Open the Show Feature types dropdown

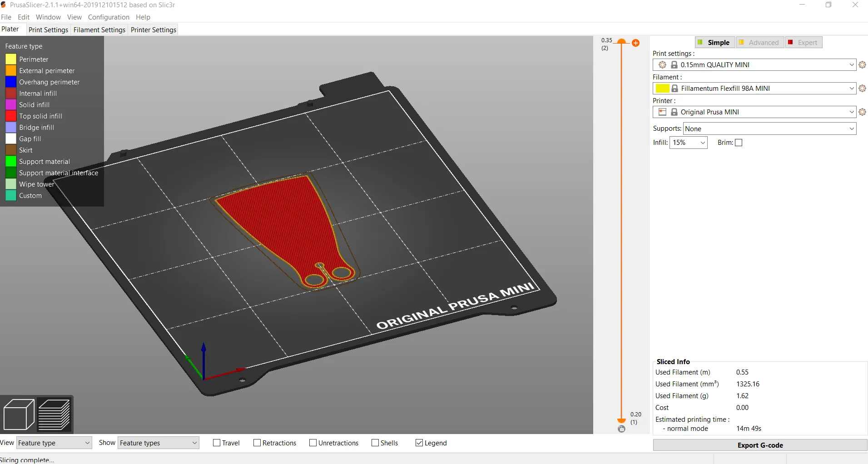[159, 443]
